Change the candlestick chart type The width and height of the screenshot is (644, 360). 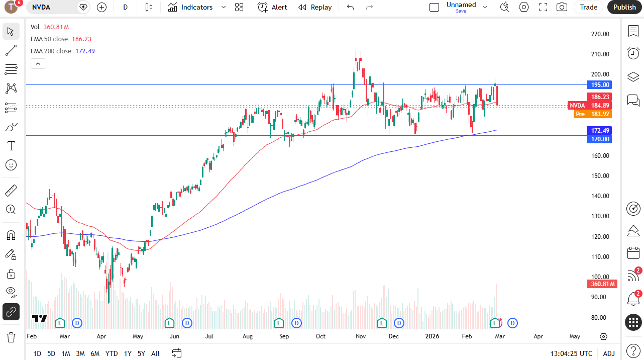(149, 7)
